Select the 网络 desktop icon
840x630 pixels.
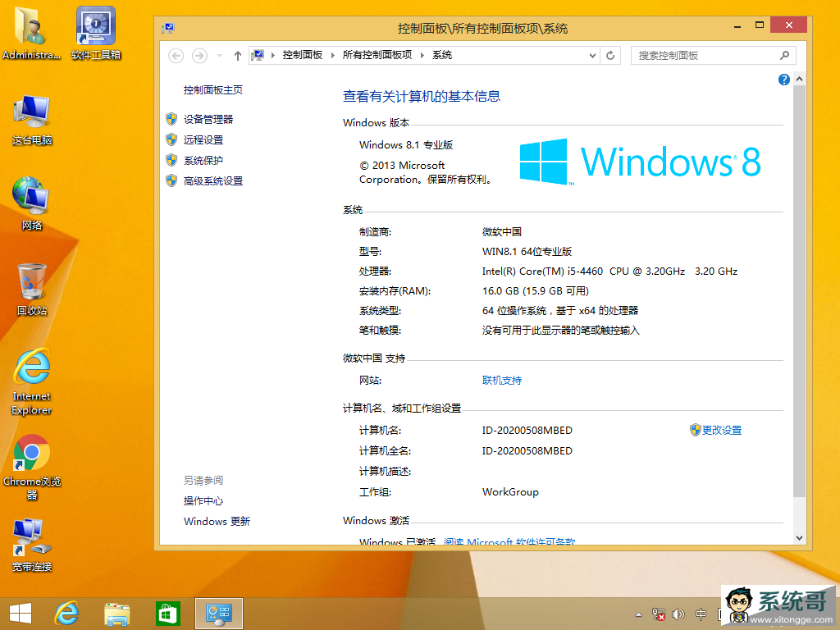[x=32, y=203]
